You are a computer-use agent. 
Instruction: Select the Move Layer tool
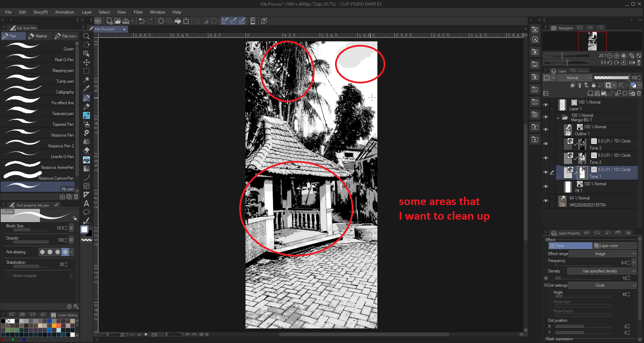point(86,63)
